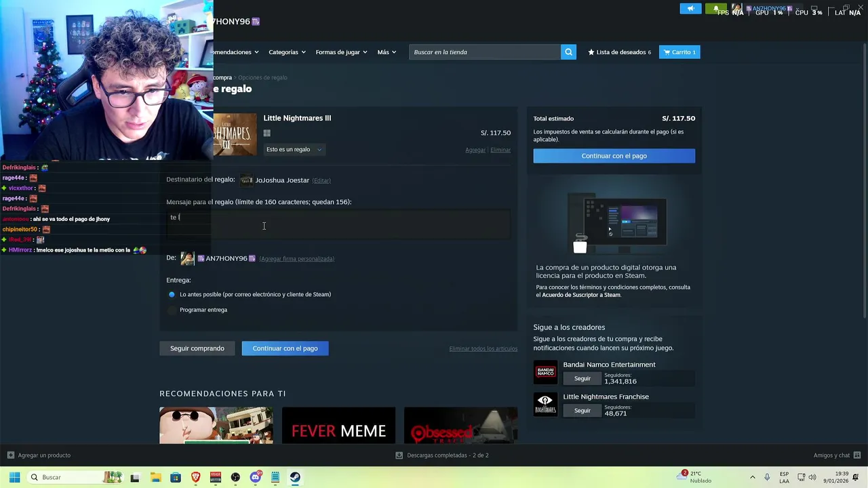Follow Little Nightmares Franchise with Seguir

click(583, 410)
